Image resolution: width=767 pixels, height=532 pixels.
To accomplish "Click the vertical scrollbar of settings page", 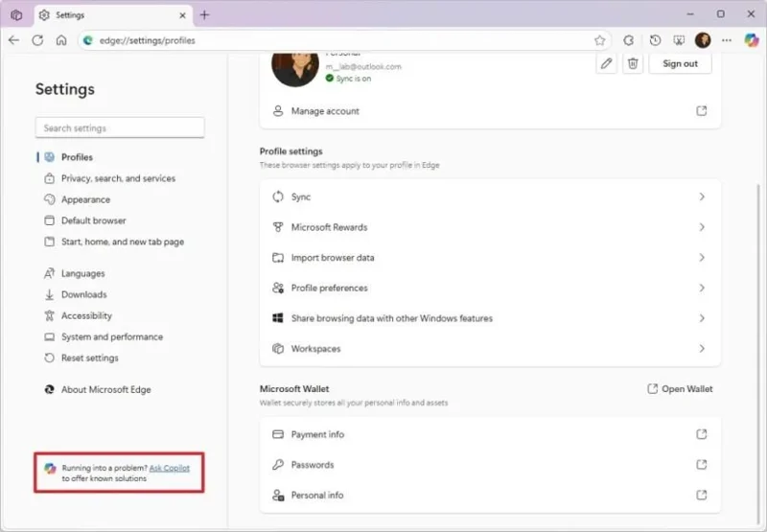I will click(x=758, y=352).
